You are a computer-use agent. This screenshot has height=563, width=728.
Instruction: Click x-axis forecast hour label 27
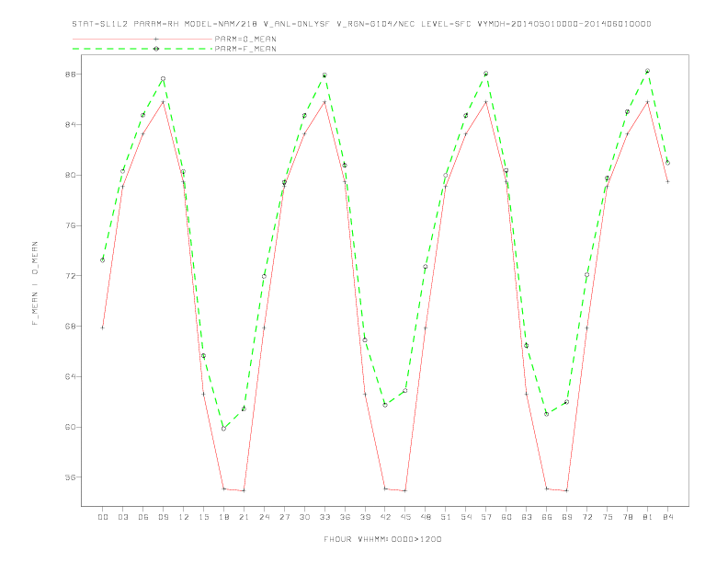[x=284, y=517]
